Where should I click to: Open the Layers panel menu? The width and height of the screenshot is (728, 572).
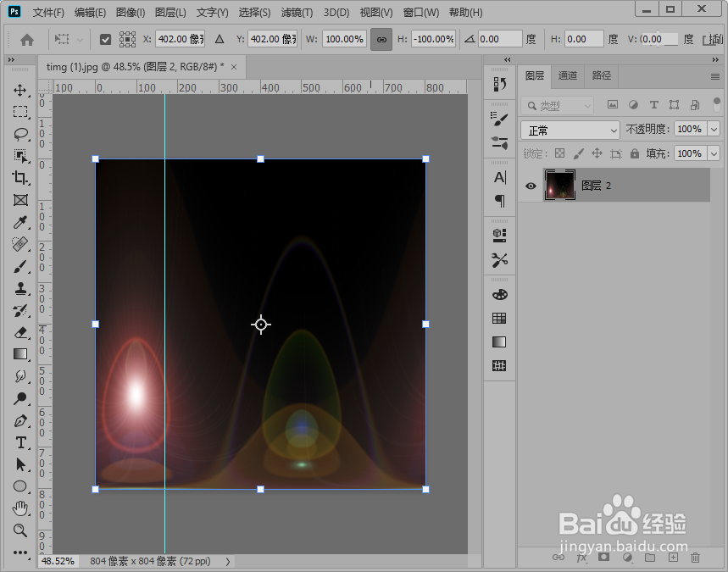coord(715,76)
